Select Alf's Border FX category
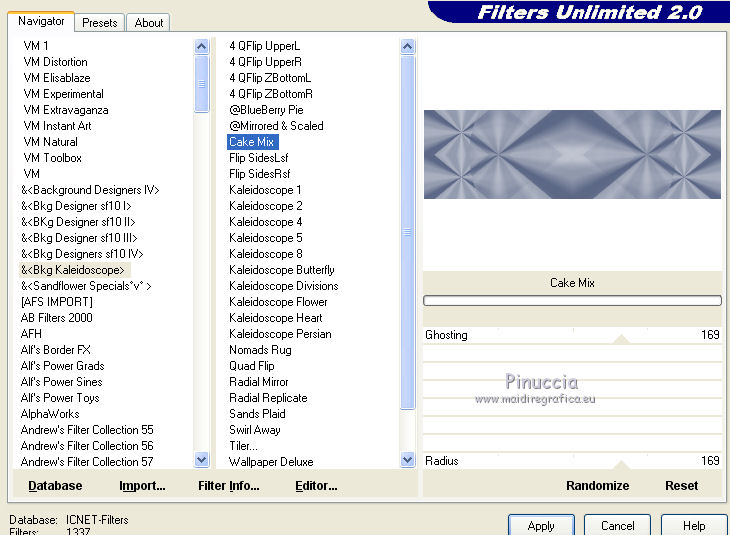Image resolution: width=730 pixels, height=535 pixels. pos(55,350)
